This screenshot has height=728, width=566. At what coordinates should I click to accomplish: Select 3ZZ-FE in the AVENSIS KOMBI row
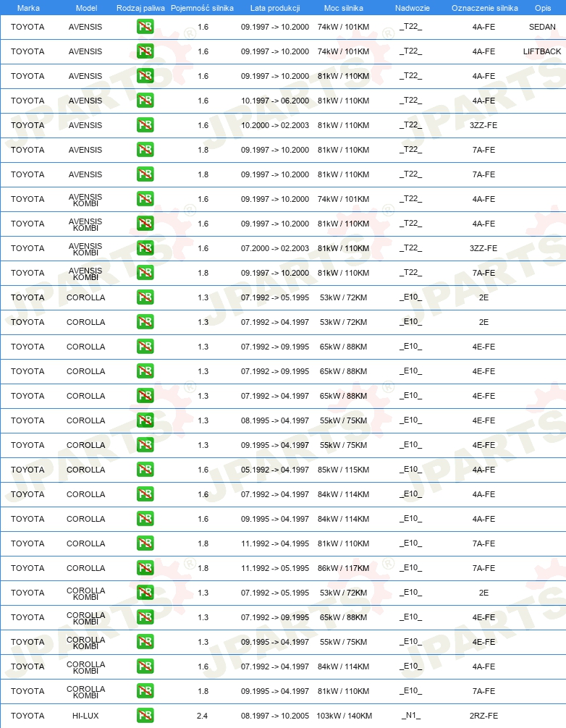pos(483,248)
